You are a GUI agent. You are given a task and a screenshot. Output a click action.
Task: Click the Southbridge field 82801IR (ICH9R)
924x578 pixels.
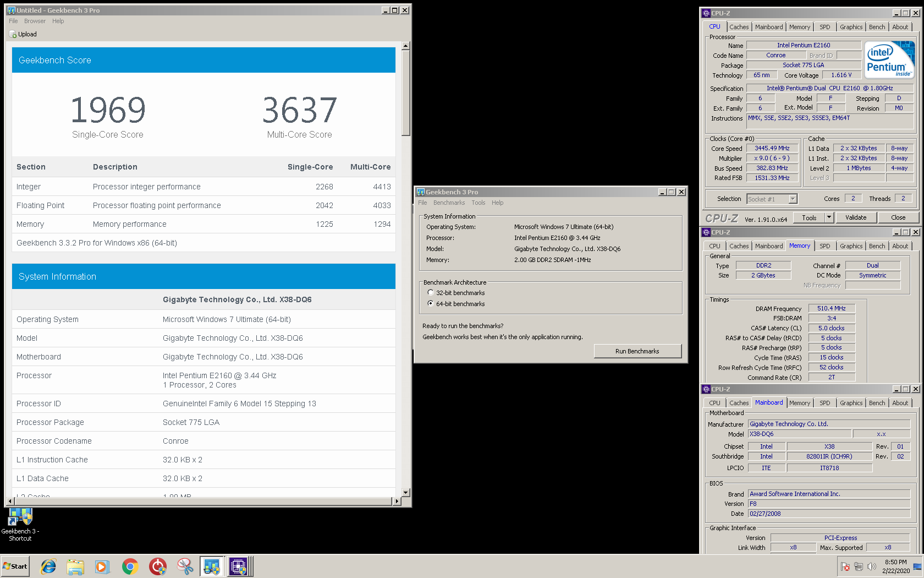coord(829,457)
